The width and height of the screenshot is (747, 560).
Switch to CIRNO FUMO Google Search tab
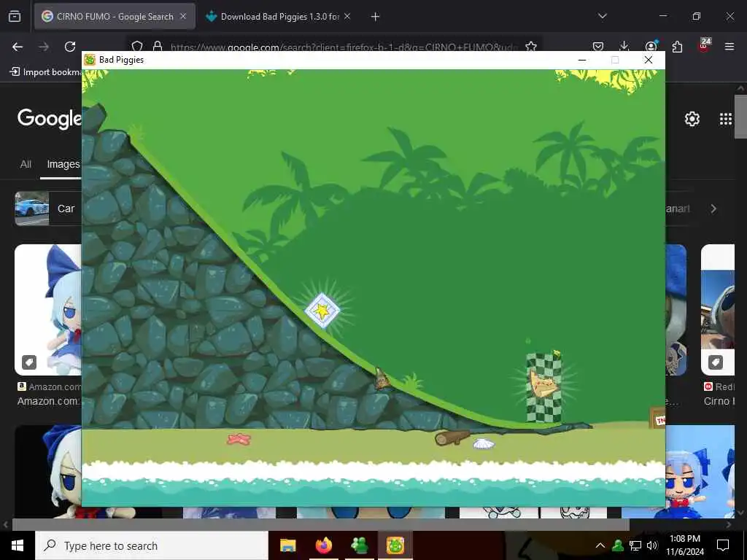(x=115, y=16)
